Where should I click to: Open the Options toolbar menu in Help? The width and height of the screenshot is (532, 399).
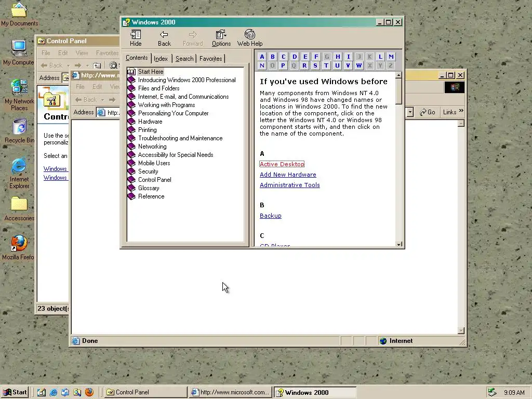[221, 38]
